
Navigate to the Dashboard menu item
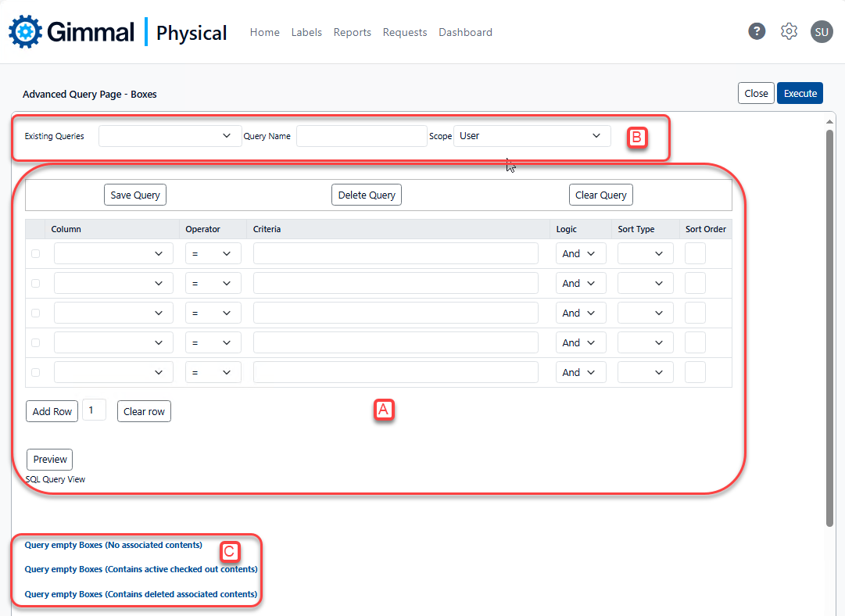pos(465,32)
